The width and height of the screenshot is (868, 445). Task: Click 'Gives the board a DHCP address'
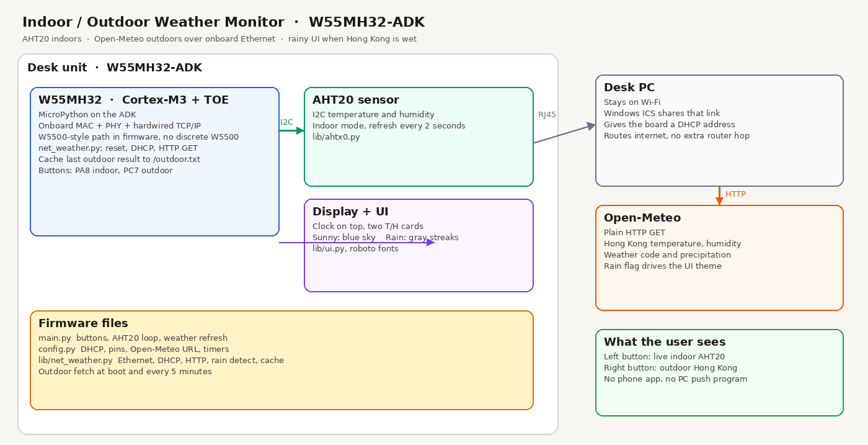click(670, 125)
